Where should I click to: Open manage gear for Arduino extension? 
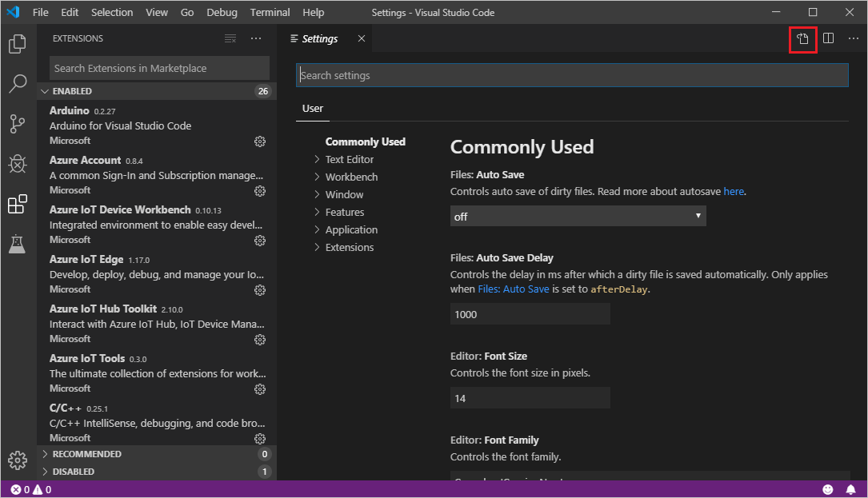(260, 141)
